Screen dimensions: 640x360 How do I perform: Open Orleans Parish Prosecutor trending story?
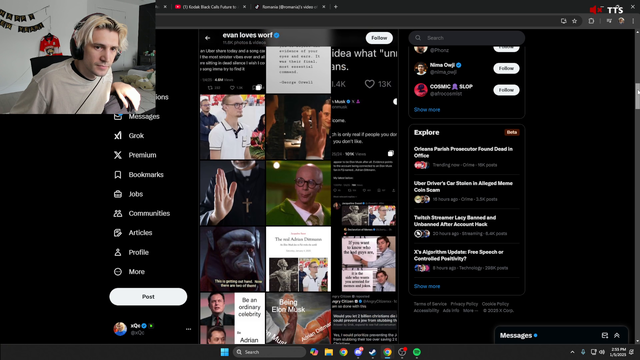tap(467, 157)
